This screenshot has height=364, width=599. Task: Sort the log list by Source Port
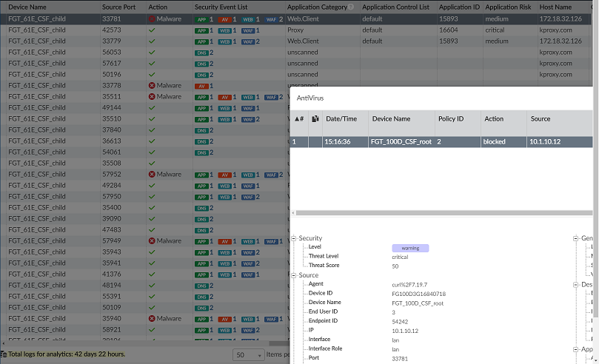(117, 7)
